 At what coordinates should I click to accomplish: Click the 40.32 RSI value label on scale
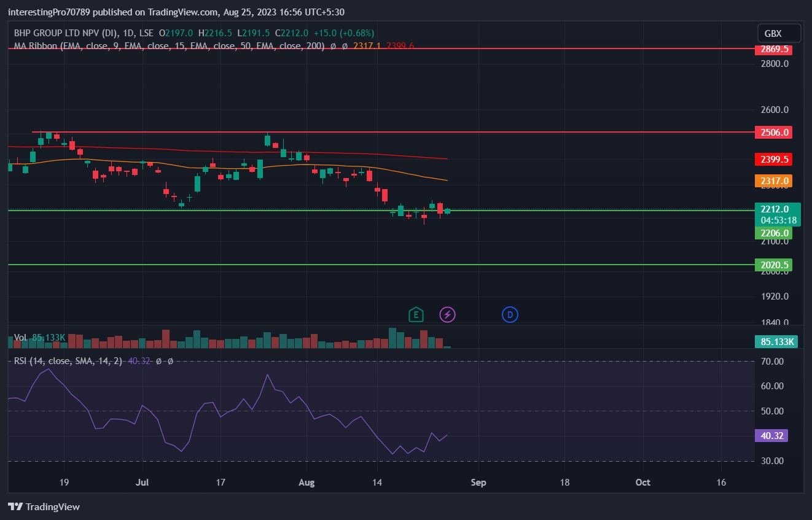coord(771,436)
